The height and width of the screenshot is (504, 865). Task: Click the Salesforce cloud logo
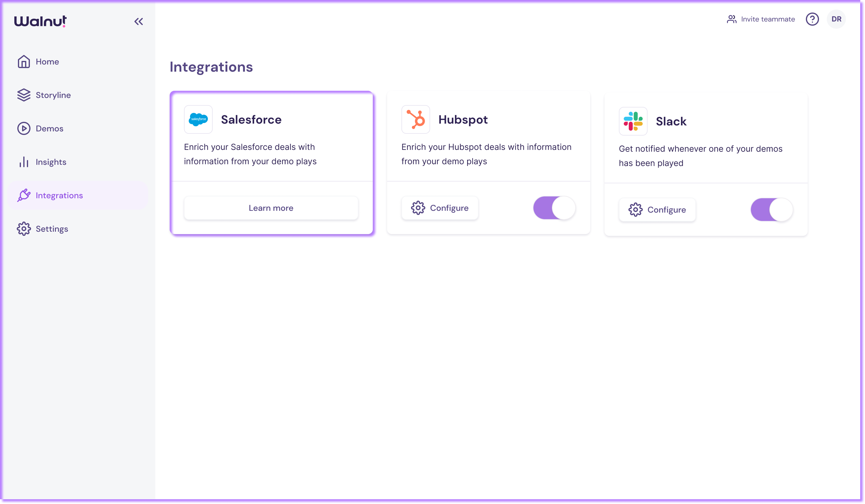[198, 119]
